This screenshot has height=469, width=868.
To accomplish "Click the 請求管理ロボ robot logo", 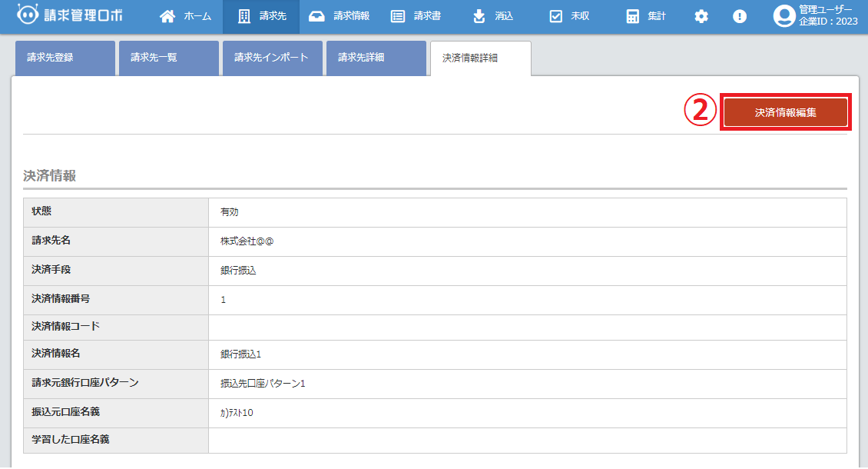I will [28, 15].
